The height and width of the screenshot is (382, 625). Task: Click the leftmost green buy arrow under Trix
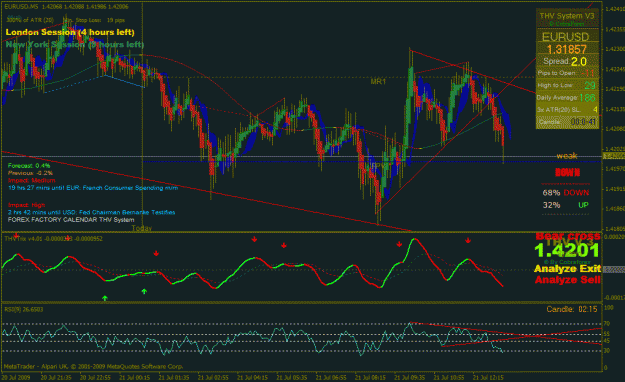[x=105, y=298]
